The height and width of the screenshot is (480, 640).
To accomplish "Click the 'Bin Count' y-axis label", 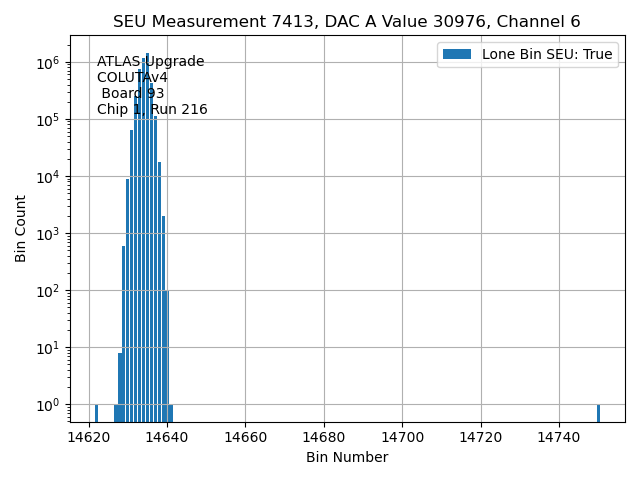I will pos(21,228).
